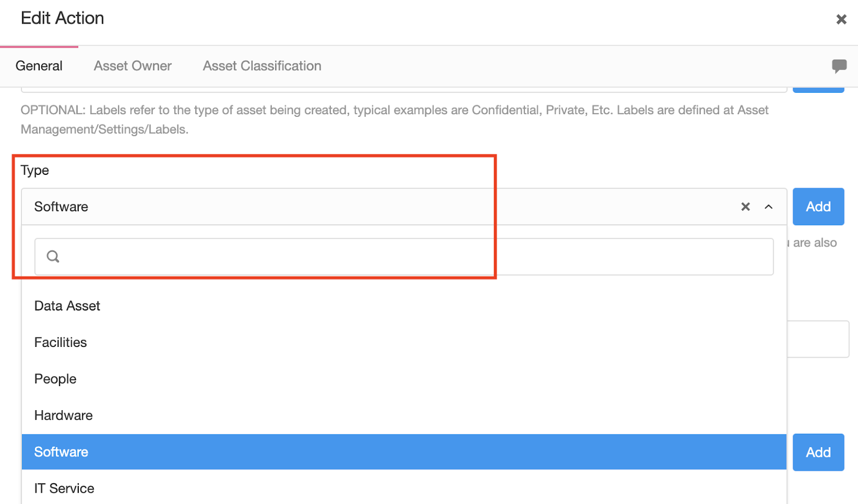Choose the highlighted Software option
Image resolution: width=858 pixels, height=504 pixels.
tap(404, 452)
